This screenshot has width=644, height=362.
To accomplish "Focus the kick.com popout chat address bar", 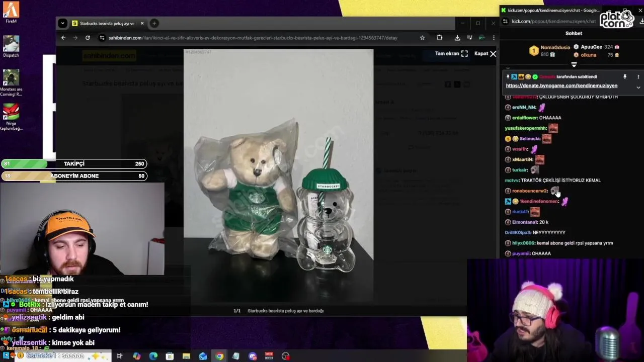I will (x=553, y=21).
